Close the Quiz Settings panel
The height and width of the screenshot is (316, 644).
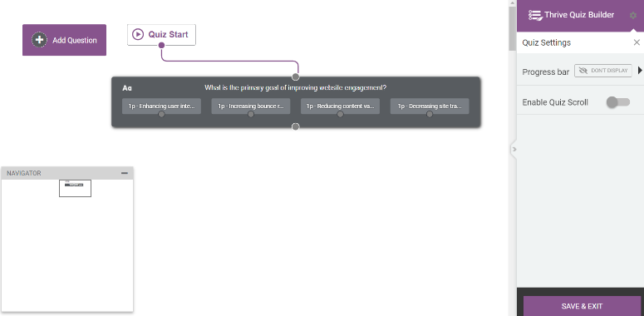click(637, 42)
